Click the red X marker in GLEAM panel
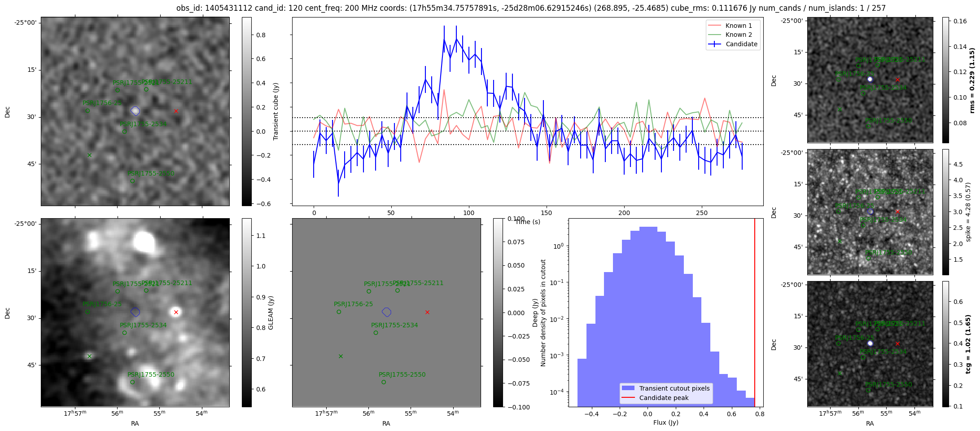 (176, 312)
